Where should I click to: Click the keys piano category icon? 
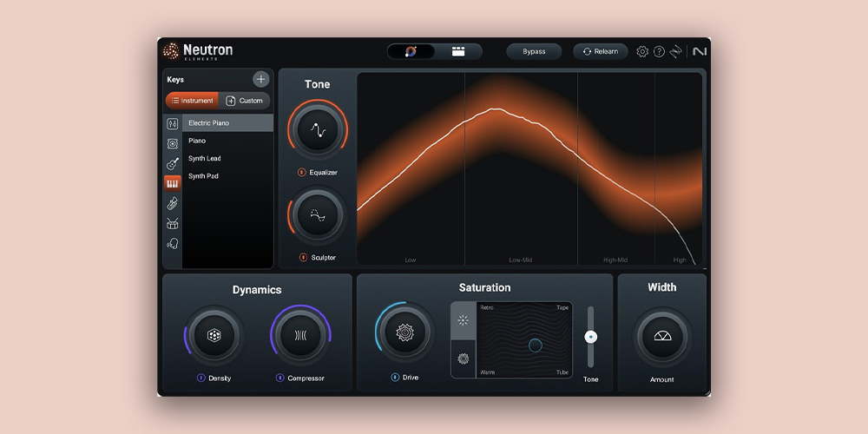173,183
